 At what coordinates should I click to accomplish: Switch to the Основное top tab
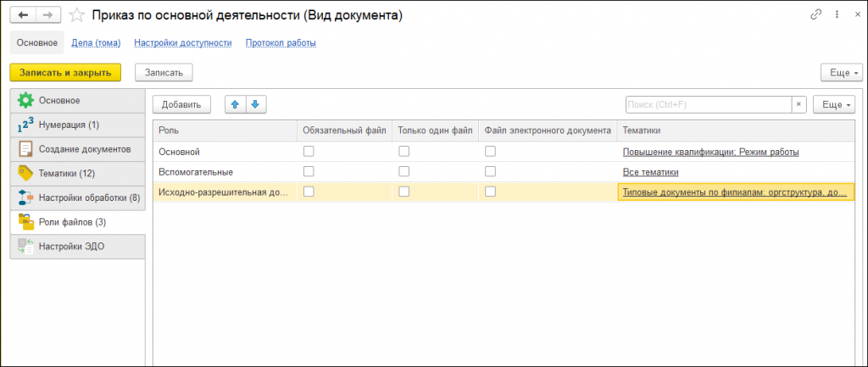(x=37, y=42)
